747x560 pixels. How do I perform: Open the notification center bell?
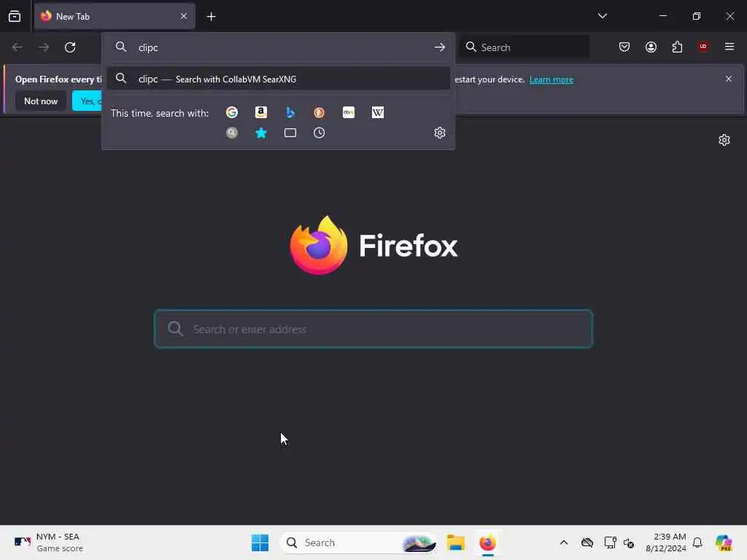(697, 542)
